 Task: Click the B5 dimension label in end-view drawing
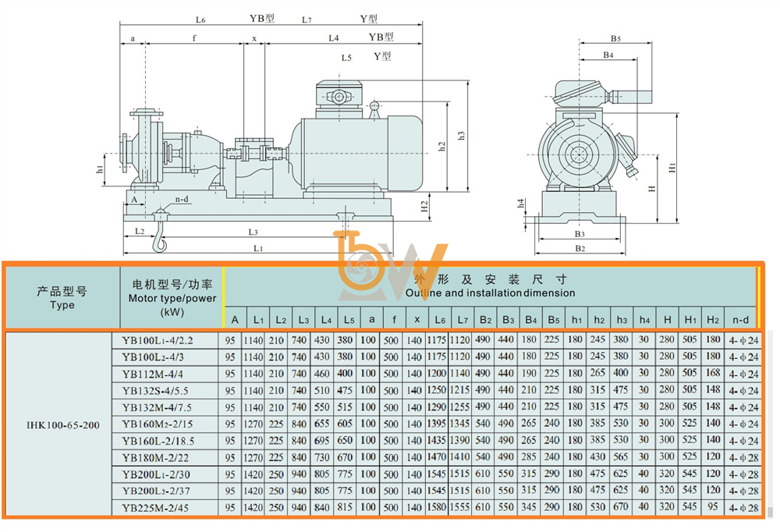(616, 38)
